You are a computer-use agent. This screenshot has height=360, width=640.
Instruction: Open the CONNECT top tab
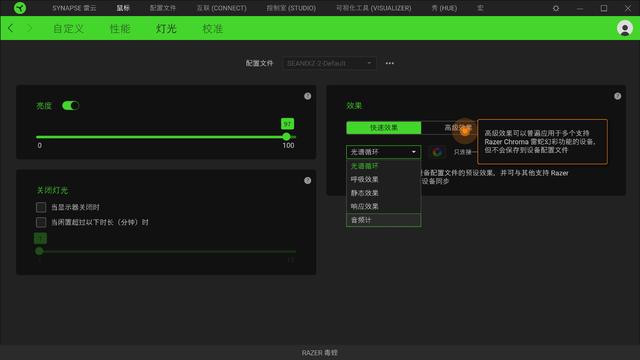point(222,8)
